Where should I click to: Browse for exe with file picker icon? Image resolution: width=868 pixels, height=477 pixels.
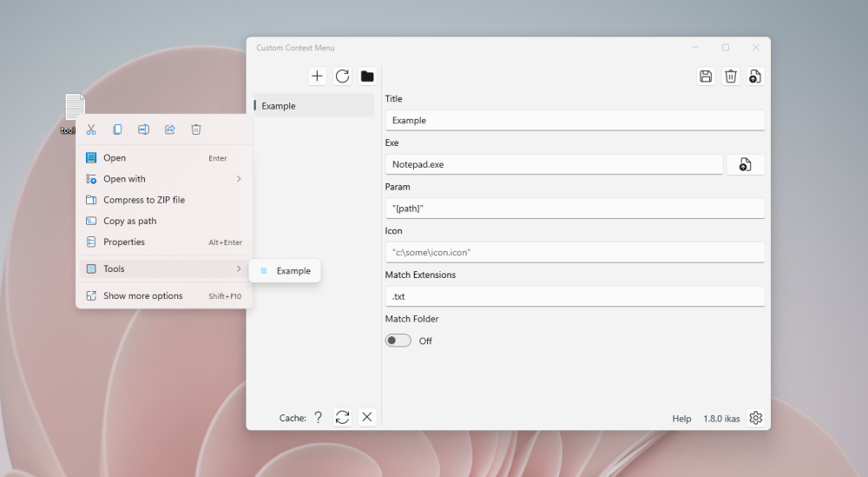pyautogui.click(x=746, y=164)
